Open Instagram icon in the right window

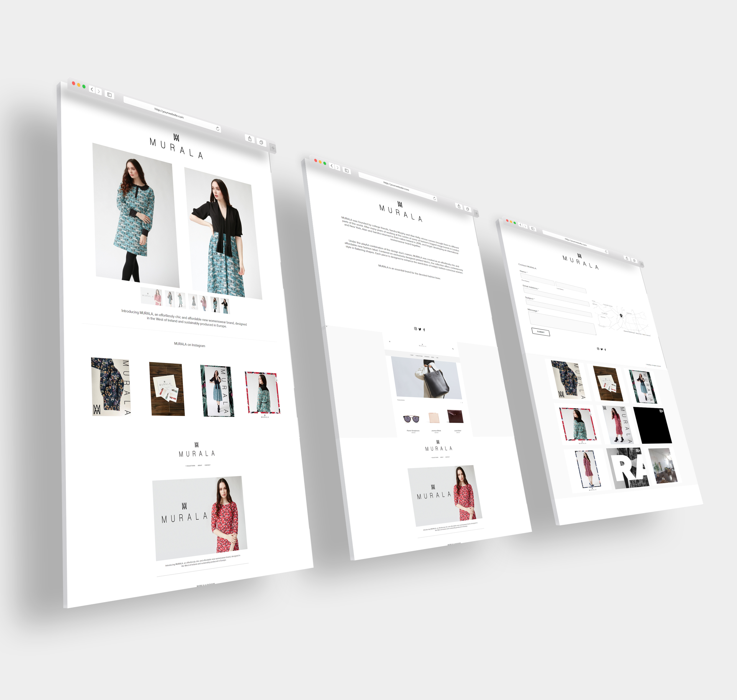click(x=598, y=349)
